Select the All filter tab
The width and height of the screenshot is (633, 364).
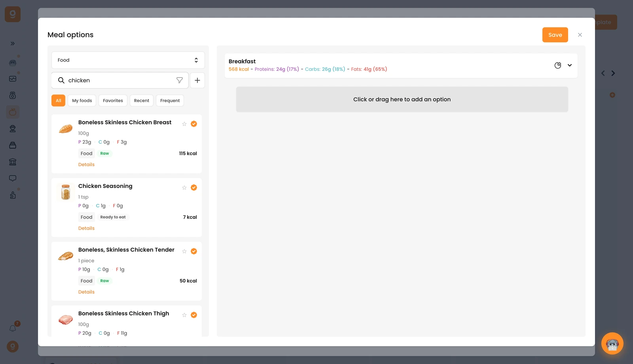(58, 100)
